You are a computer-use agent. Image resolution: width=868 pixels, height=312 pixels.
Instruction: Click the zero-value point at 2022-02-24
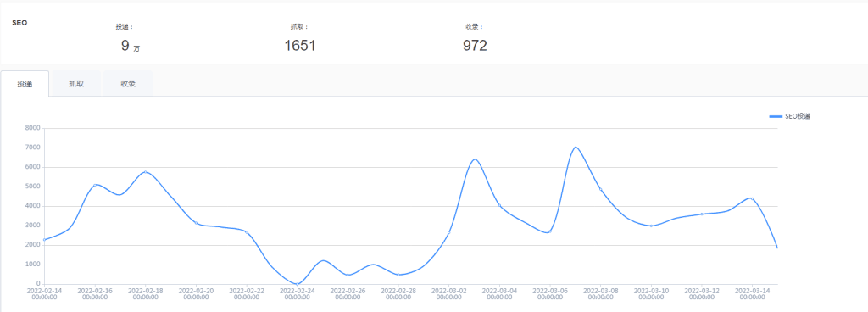(x=298, y=284)
